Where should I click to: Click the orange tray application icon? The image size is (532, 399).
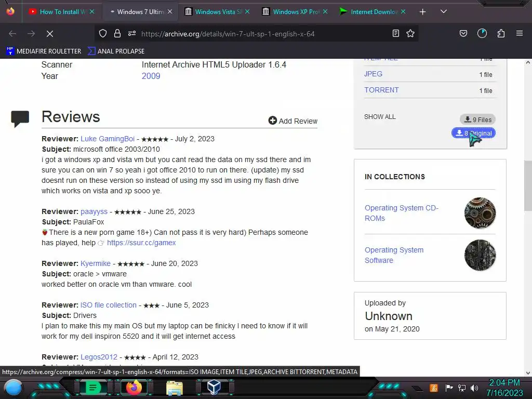coord(434,388)
